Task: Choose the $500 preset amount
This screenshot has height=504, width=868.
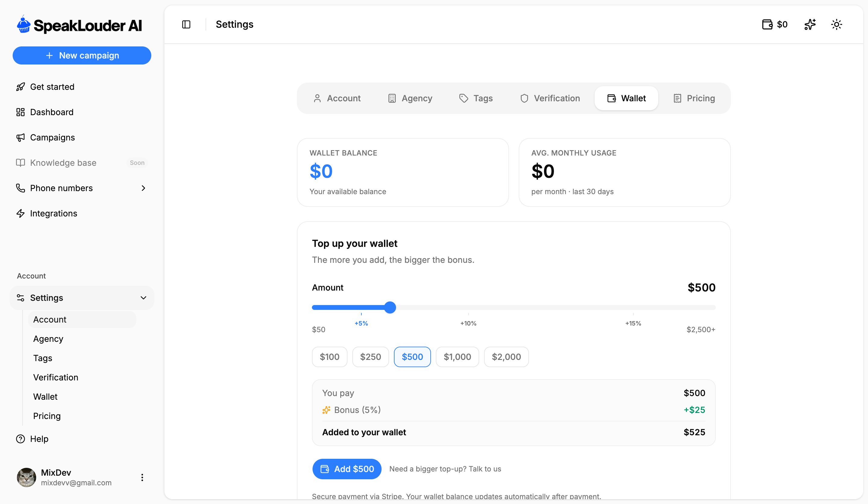Action: (x=412, y=357)
